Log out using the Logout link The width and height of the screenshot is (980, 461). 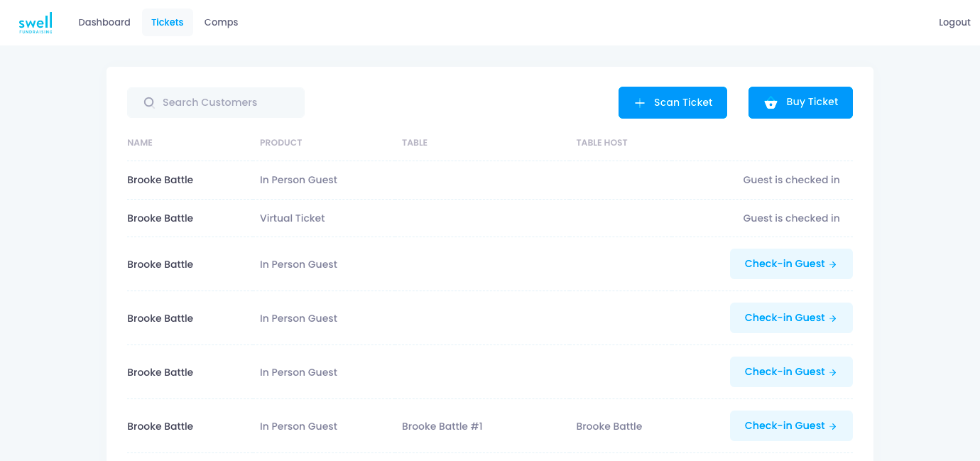(954, 23)
